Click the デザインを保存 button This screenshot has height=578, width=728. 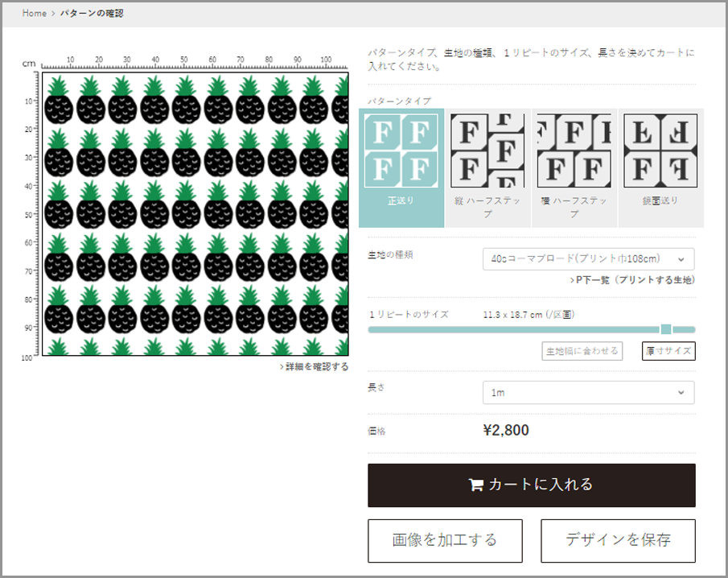618,541
